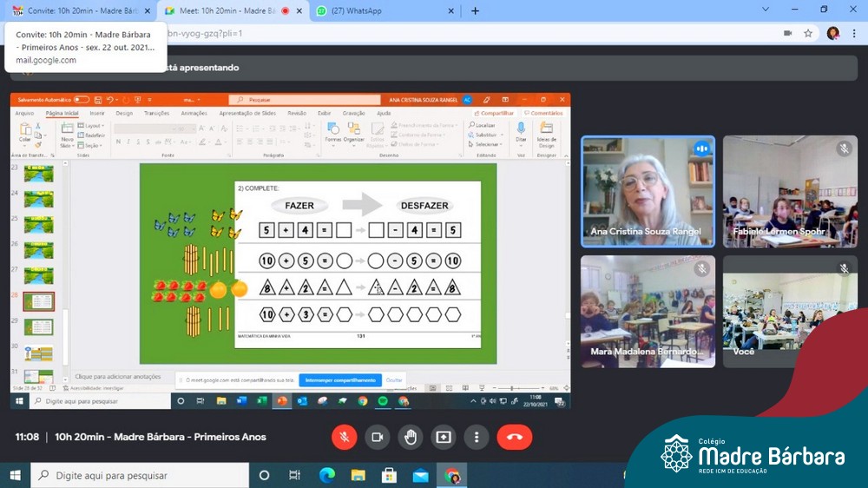This screenshot has width=868, height=488.
Task: Open a new Chrome tab
Action: coord(475,10)
